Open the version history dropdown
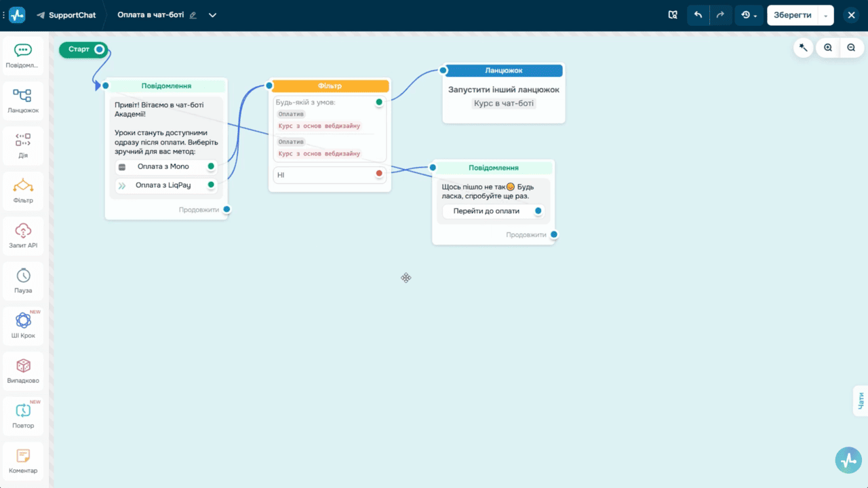Screen dimensions: 868x488 [x=749, y=15]
